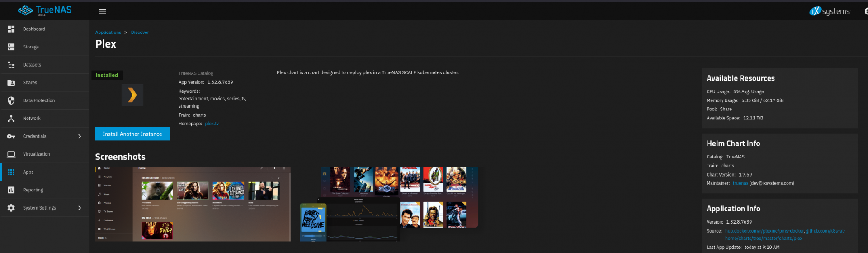Screen dimensions: 868x253
Task: Click Pool: Share text
Action: (719, 109)
